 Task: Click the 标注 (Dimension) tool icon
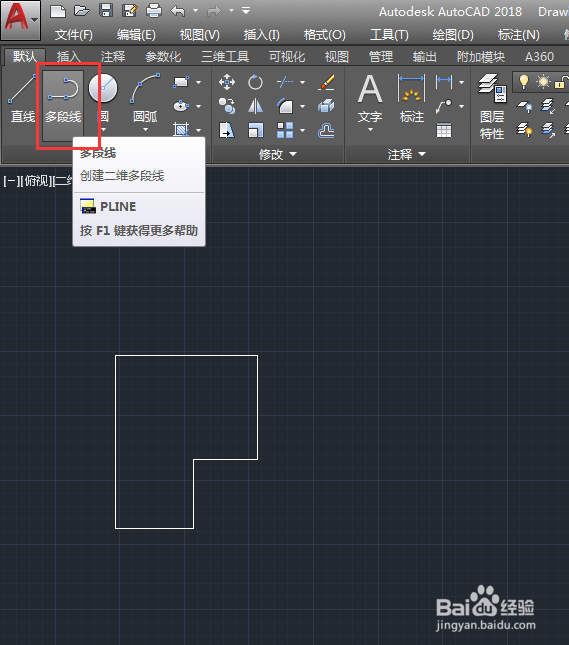[x=411, y=88]
